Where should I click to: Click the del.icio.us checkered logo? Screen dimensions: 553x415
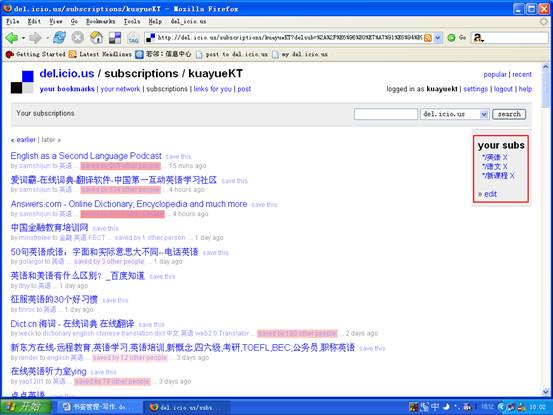pyautogui.click(x=22, y=82)
